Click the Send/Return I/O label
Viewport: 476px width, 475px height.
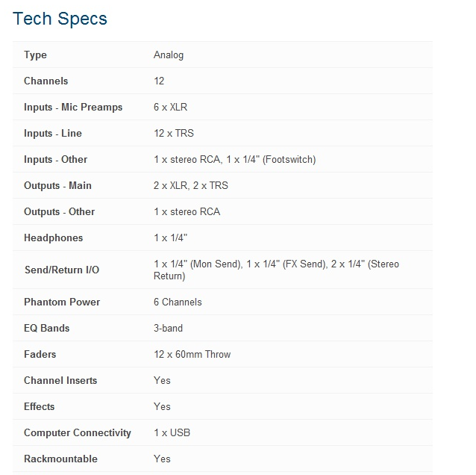[x=62, y=270]
